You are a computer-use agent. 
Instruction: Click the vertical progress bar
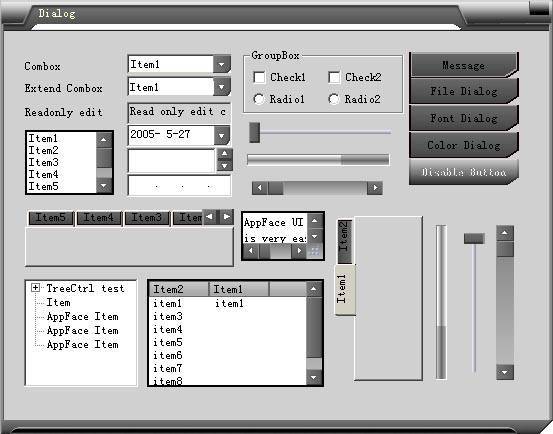click(441, 302)
